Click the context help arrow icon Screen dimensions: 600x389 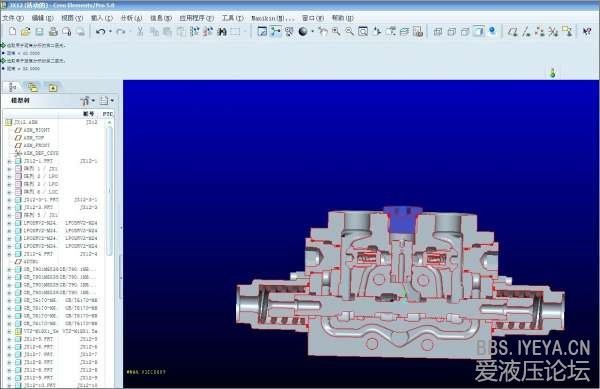click(587, 32)
